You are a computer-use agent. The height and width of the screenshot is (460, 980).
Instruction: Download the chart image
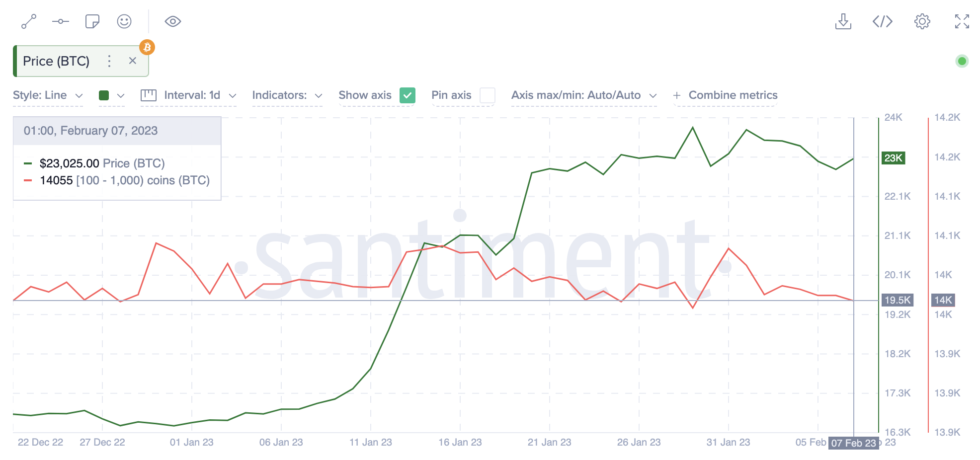(843, 21)
